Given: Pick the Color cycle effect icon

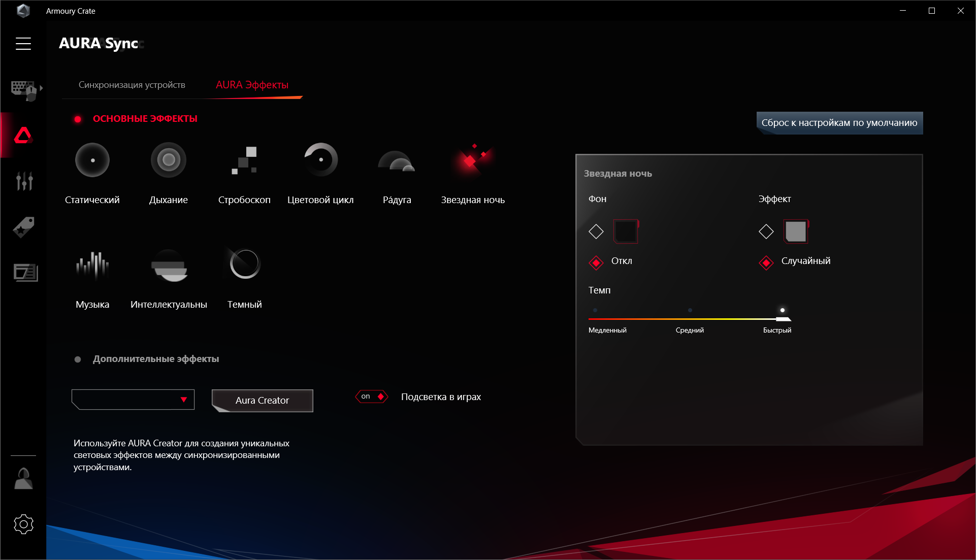Looking at the screenshot, I should [x=320, y=160].
